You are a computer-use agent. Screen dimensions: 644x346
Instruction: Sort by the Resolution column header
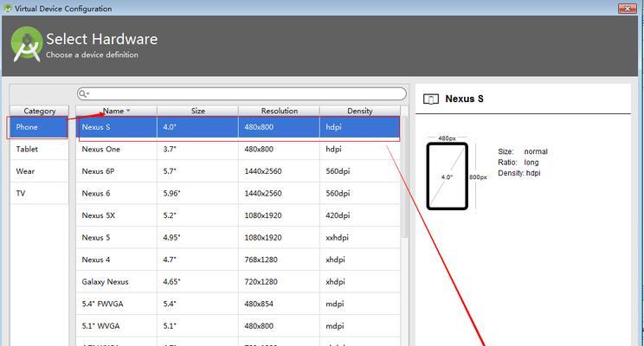tap(279, 111)
